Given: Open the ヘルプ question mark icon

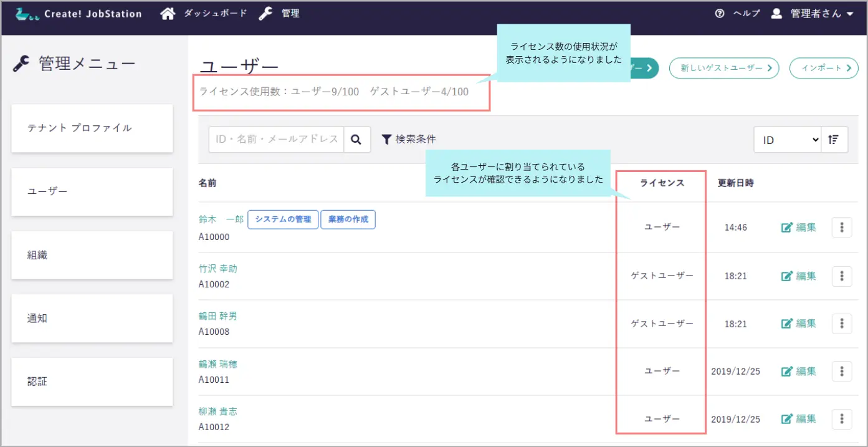Looking at the screenshot, I should (x=720, y=14).
